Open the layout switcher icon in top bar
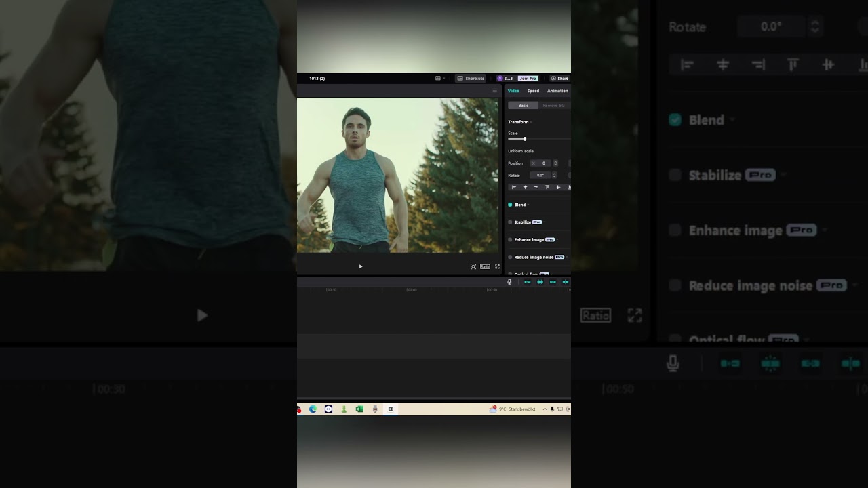 pyautogui.click(x=438, y=79)
